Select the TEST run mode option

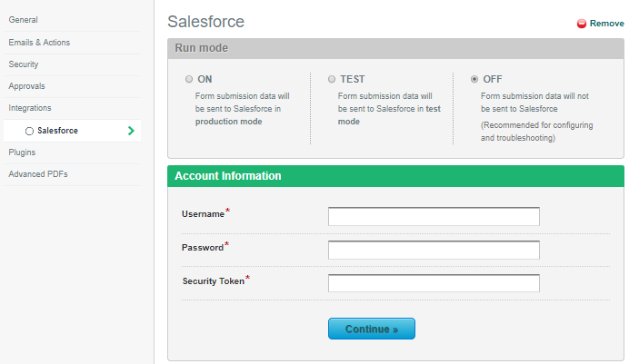332,79
